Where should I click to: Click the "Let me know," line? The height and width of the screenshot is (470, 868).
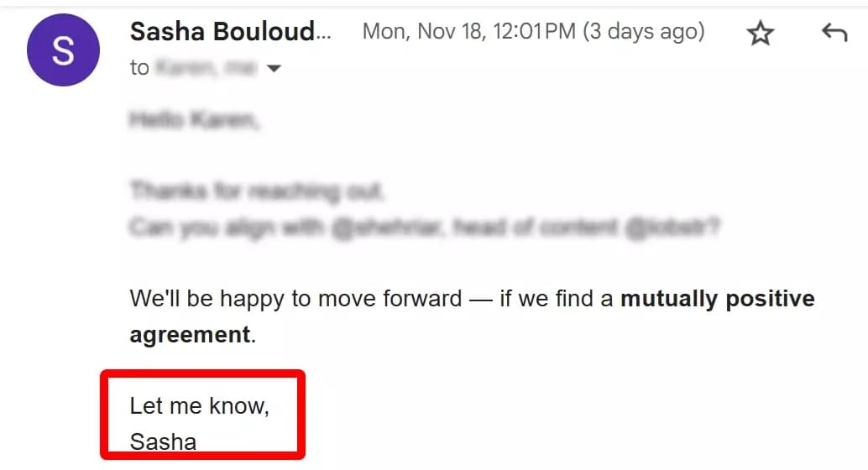pyautogui.click(x=199, y=405)
